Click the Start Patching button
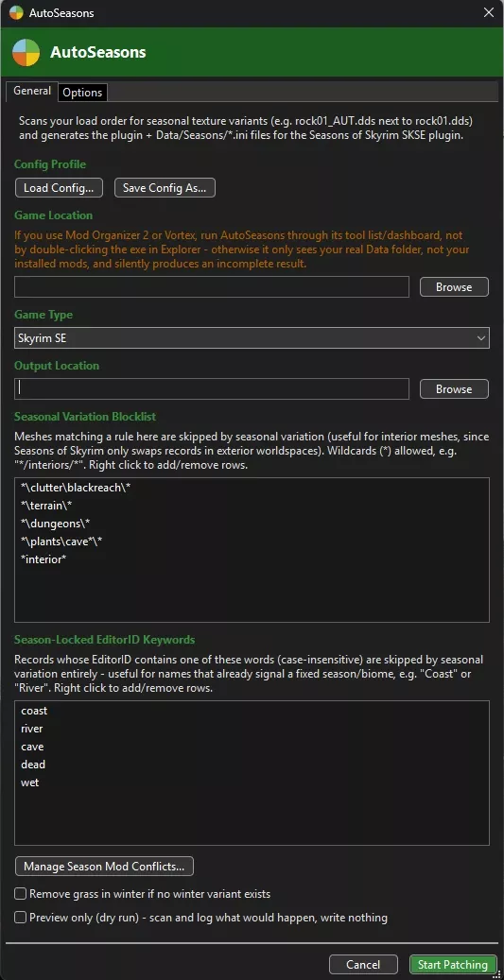The image size is (504, 980). tap(453, 964)
